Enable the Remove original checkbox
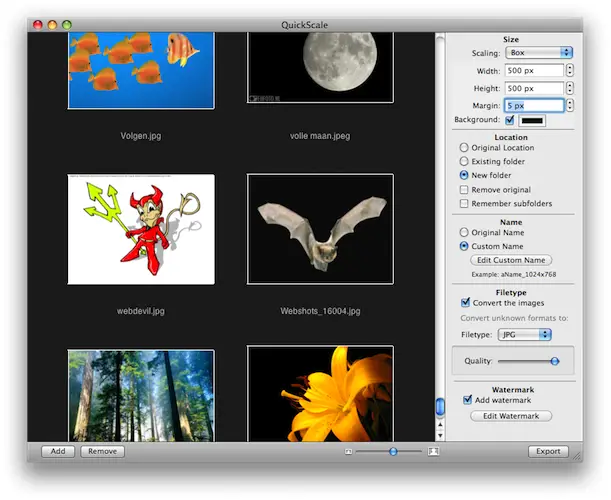 click(464, 189)
